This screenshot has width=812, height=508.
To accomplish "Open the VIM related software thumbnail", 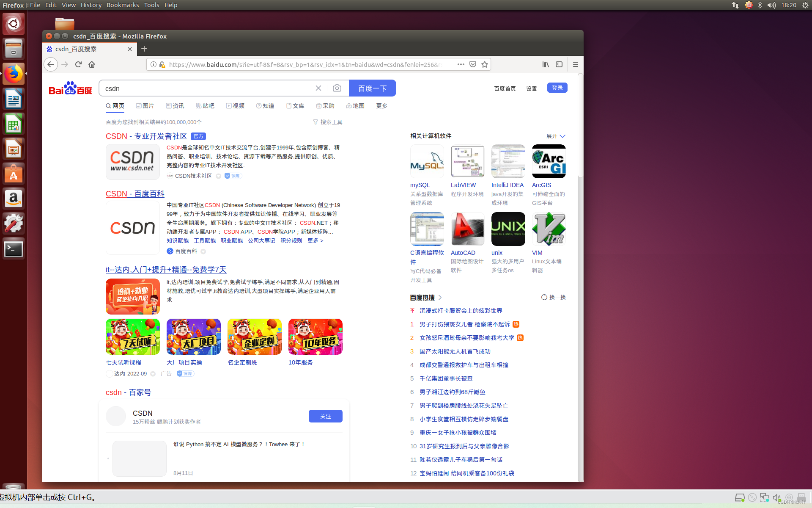I will (549, 229).
